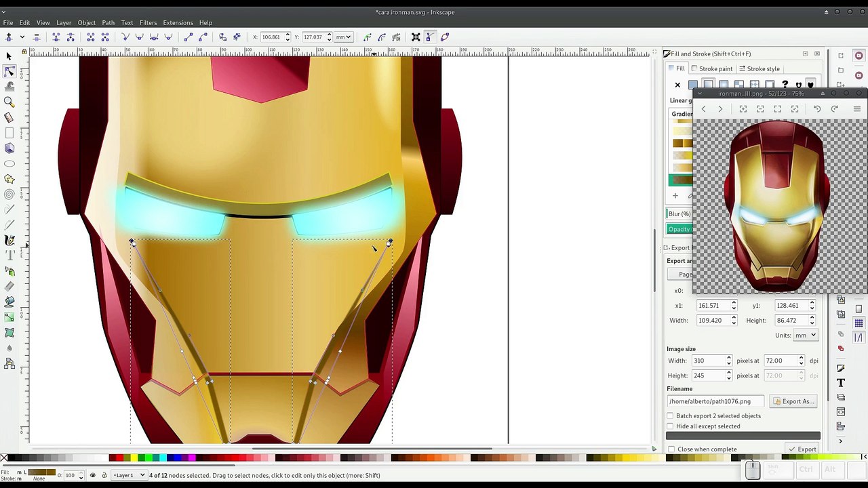Enable Batch export 2 selected objects
Viewport: 868px width, 488px height.
[x=670, y=415]
